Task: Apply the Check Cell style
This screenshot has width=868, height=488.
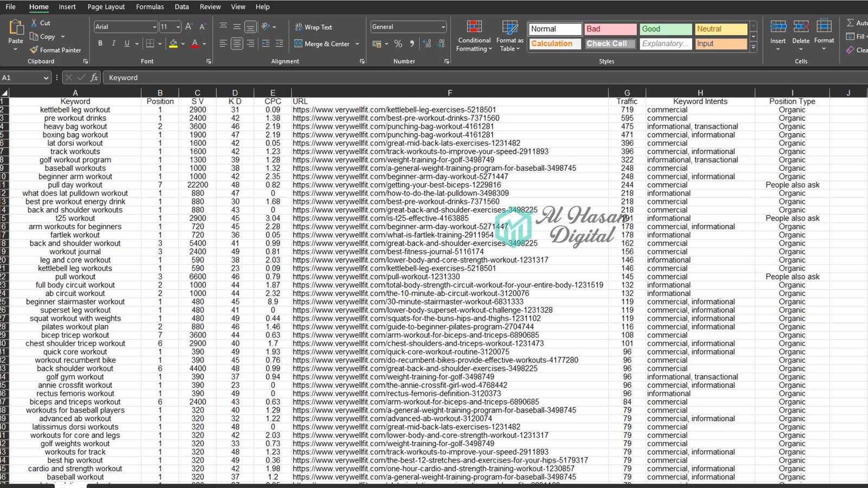Action: pos(610,43)
